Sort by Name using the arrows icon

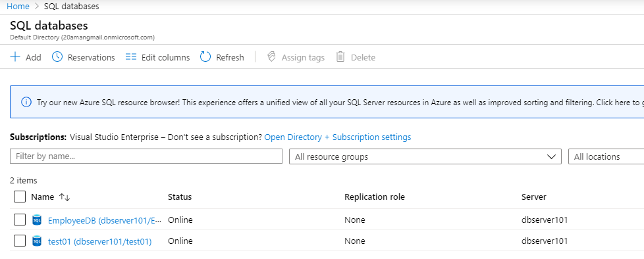[65, 197]
